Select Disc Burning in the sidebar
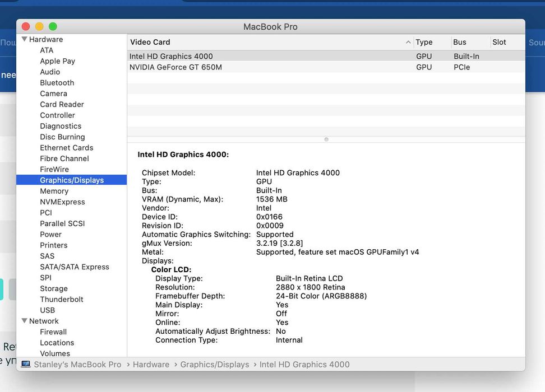This screenshot has width=545, height=392. [62, 137]
